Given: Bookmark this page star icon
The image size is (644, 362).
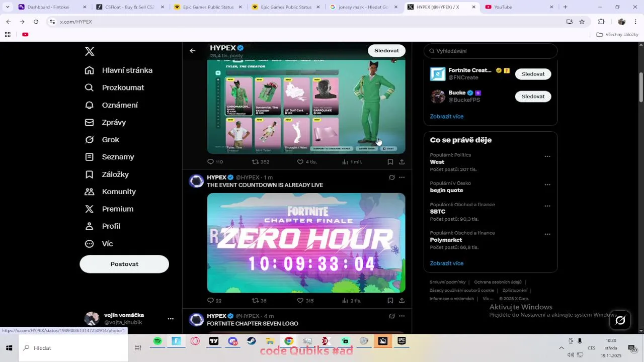Looking at the screenshot, I should (582, 22).
